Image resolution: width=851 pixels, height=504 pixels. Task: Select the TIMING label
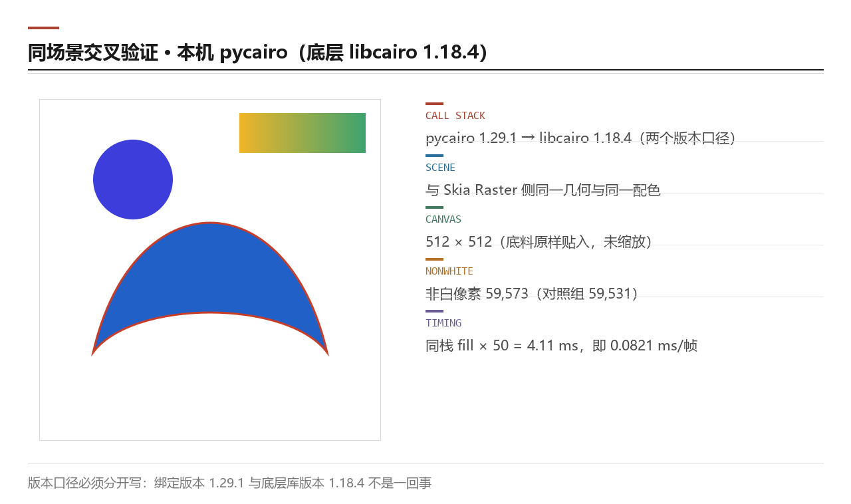point(443,323)
